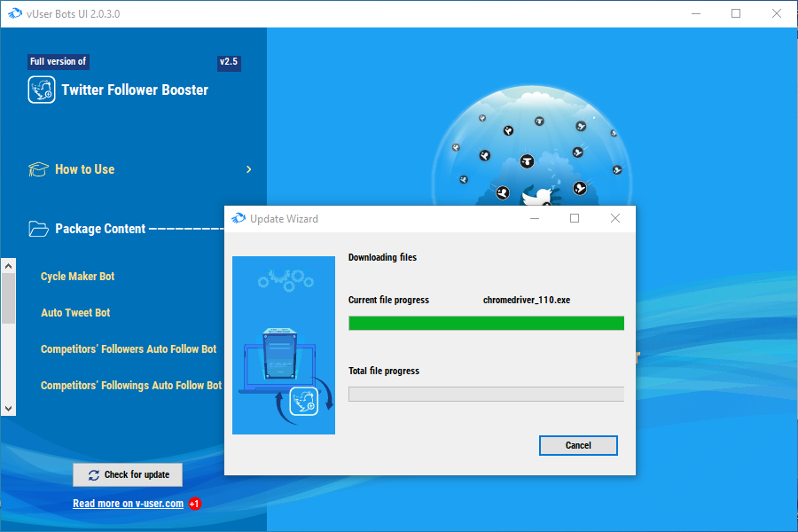Click the refresh icon on Check for update
Image resolution: width=798 pixels, height=532 pixels.
tap(94, 475)
